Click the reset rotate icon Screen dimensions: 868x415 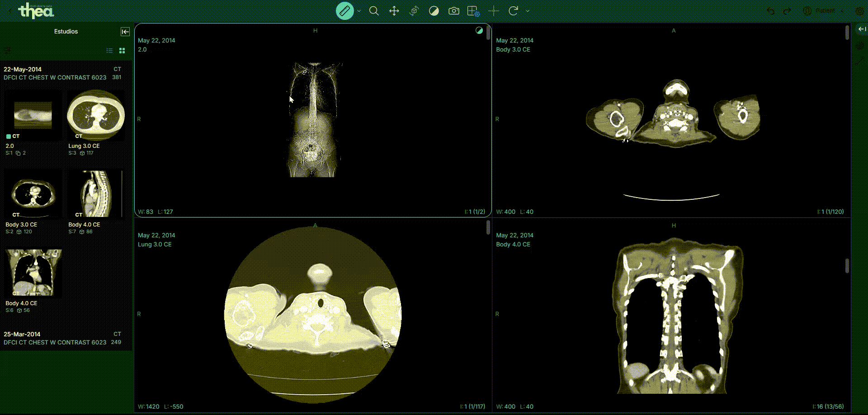[x=513, y=11]
